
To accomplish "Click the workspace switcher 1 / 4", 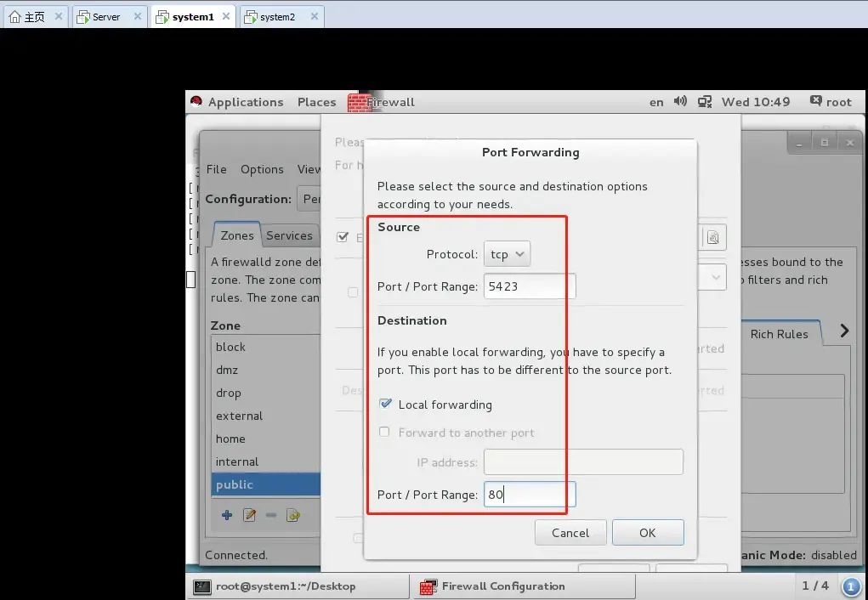I will (815, 586).
